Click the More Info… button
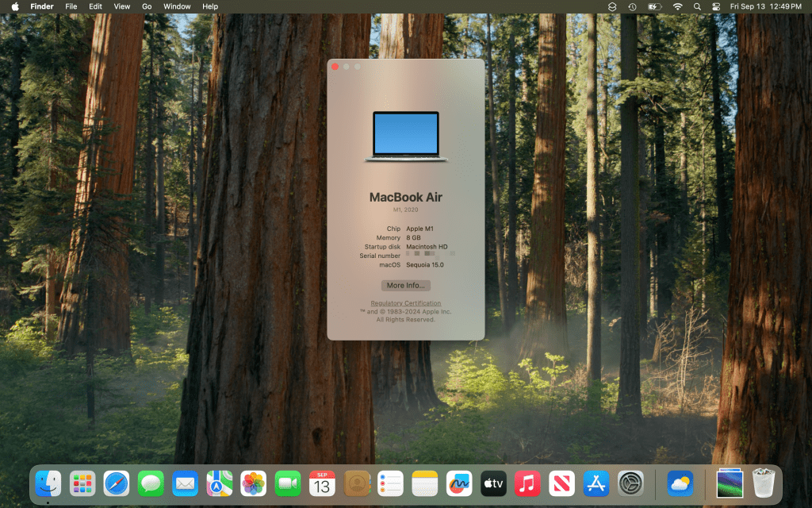This screenshot has width=812, height=508. pos(405,286)
